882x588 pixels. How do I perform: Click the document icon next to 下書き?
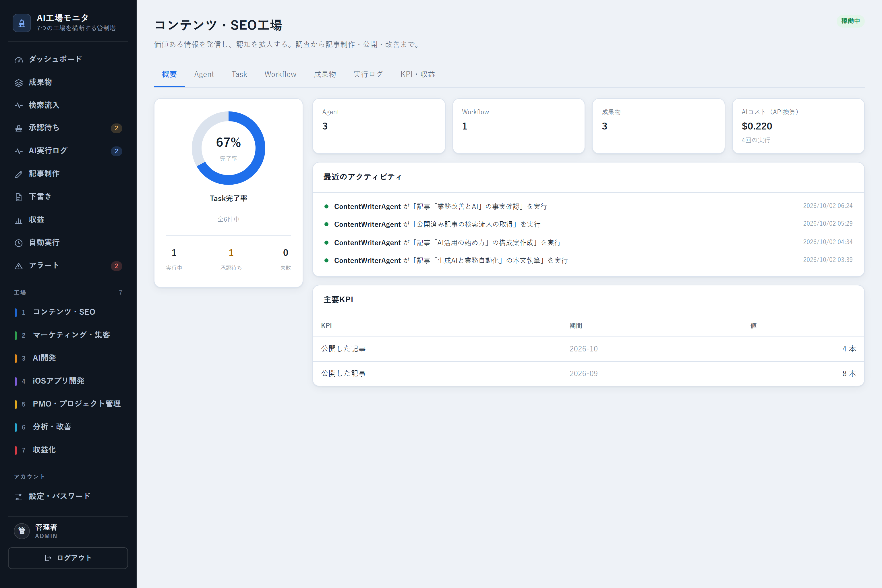pyautogui.click(x=18, y=197)
